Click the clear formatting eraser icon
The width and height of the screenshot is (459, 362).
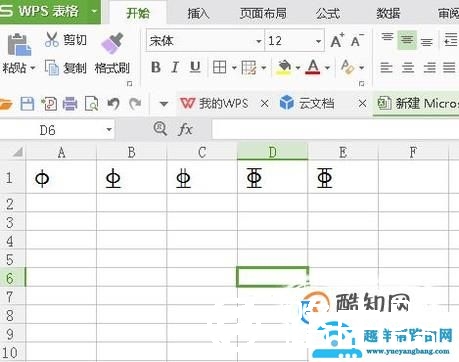pos(348,67)
